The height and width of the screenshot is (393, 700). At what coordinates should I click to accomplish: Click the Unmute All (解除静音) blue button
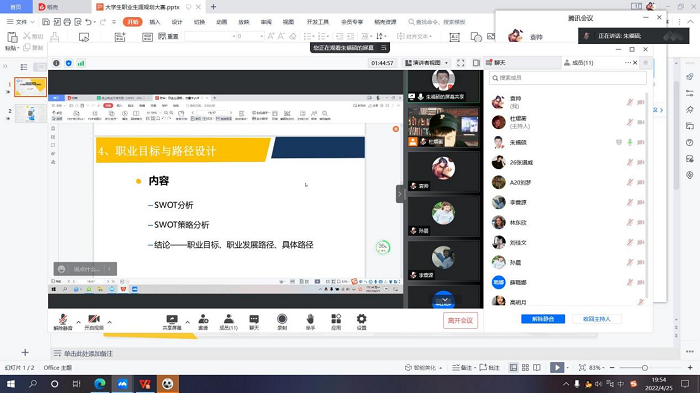[543, 319]
